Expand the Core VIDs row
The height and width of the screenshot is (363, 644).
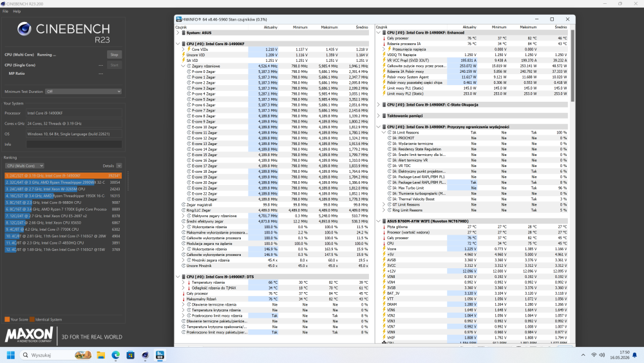click(183, 50)
